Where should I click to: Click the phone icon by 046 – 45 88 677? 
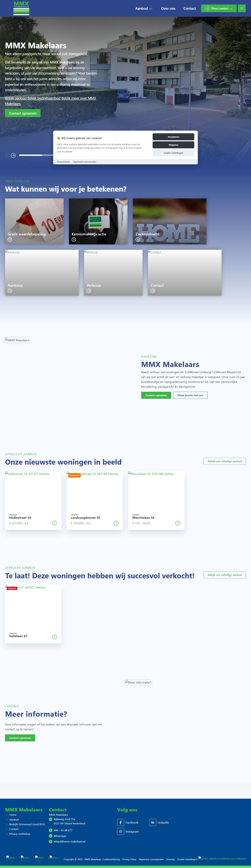click(51, 830)
